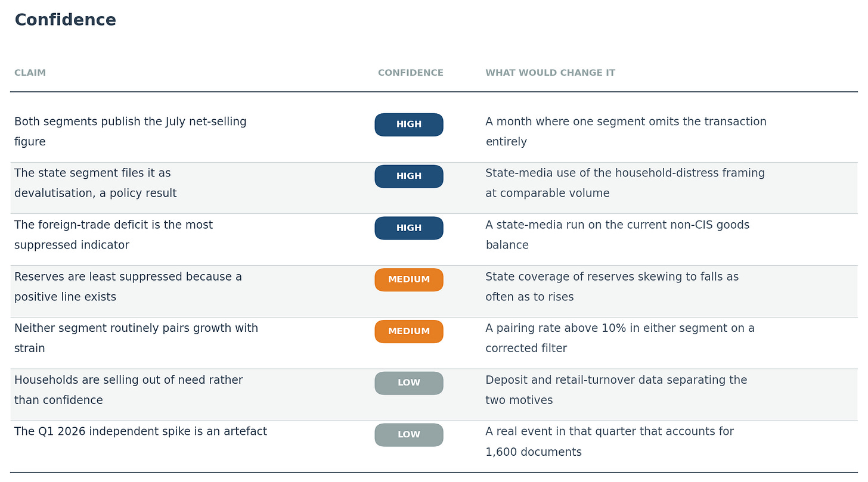Viewport: 868px width, 482px height.
Task: Click text about pairing rate above 10%
Action: click(x=620, y=338)
